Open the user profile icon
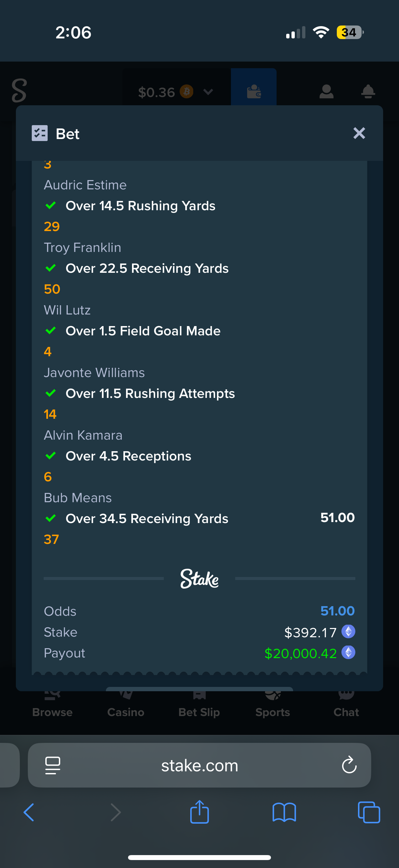The height and width of the screenshot is (868, 399). (x=326, y=91)
